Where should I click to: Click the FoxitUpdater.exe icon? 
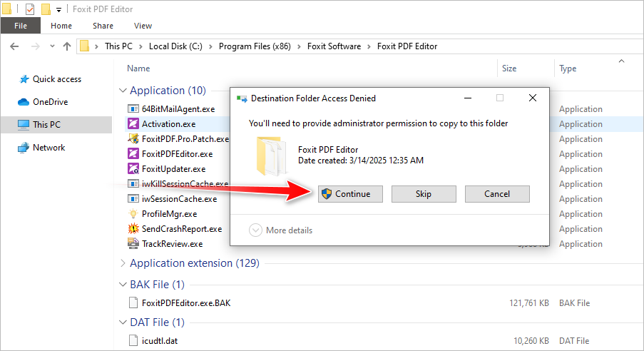[x=133, y=169]
